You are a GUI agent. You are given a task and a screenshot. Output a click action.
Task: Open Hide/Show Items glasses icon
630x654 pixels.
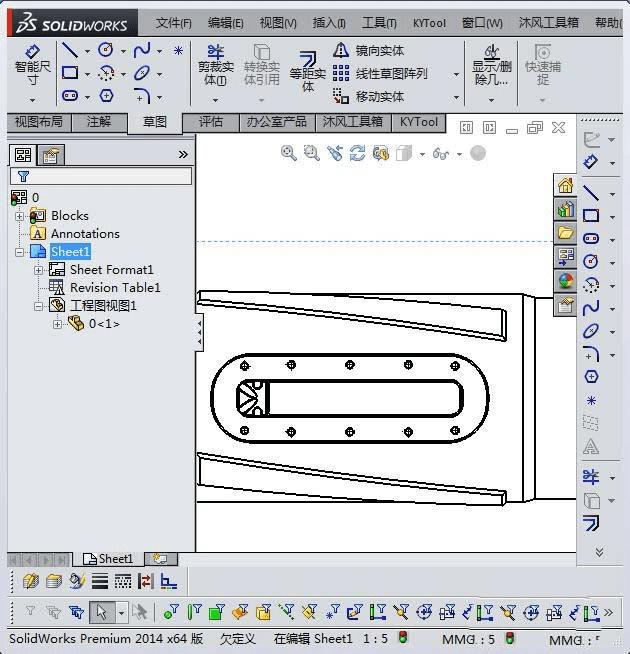pyautogui.click(x=441, y=154)
